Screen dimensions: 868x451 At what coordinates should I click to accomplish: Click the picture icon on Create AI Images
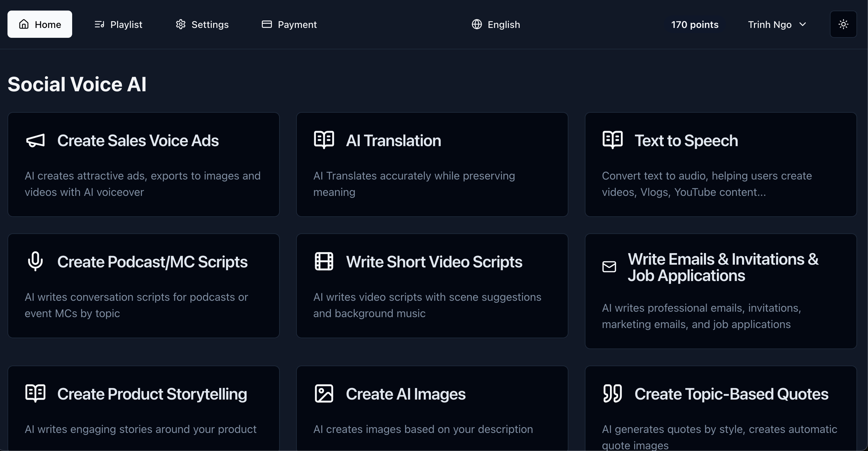[324, 393]
